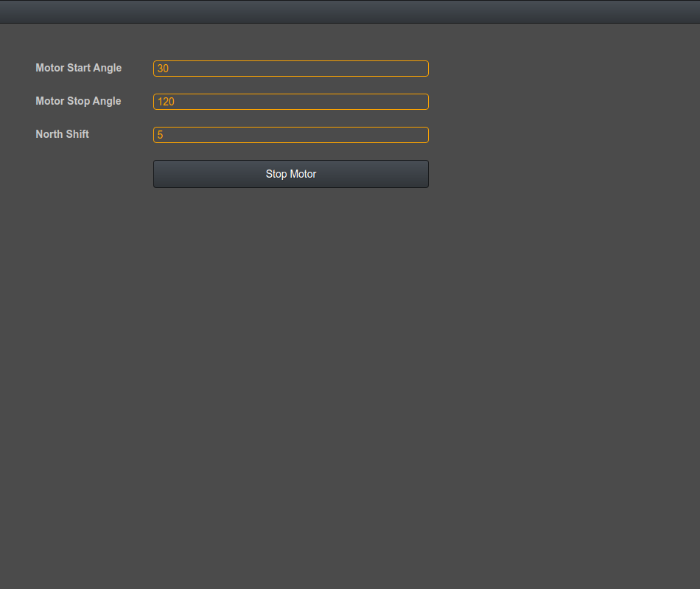Click the word "Shift" in North Shift label
Viewport: 700px width, 589px height.
[x=76, y=134]
